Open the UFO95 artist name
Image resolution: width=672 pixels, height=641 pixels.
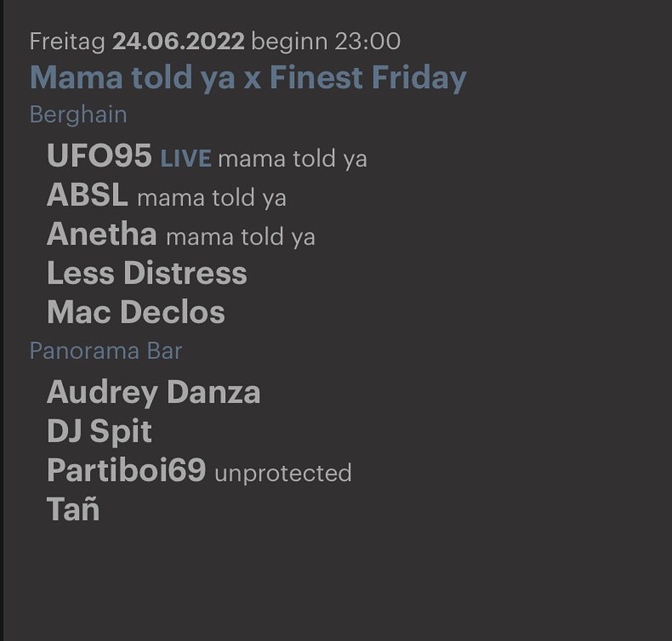tap(99, 156)
